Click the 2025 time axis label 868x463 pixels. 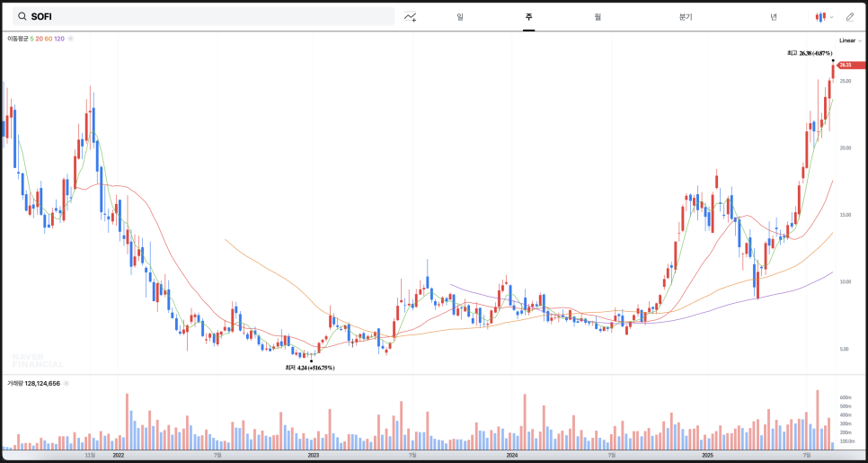coord(707,455)
